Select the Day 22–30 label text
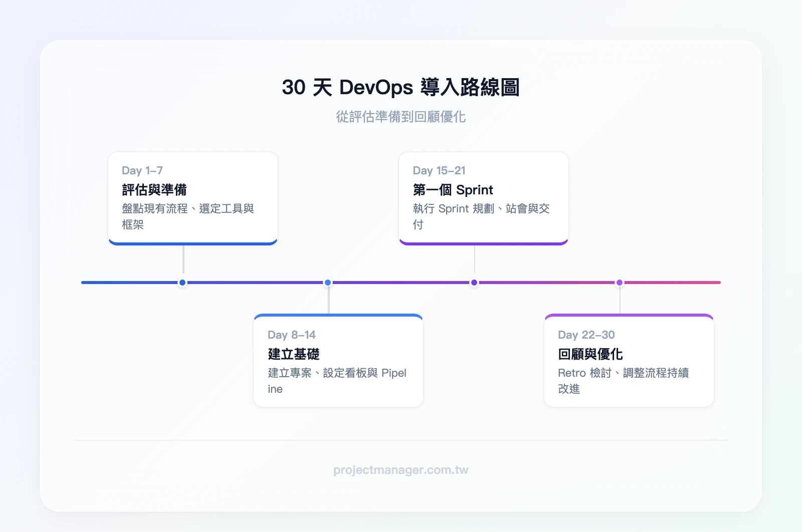This screenshot has width=802, height=532. click(x=587, y=335)
